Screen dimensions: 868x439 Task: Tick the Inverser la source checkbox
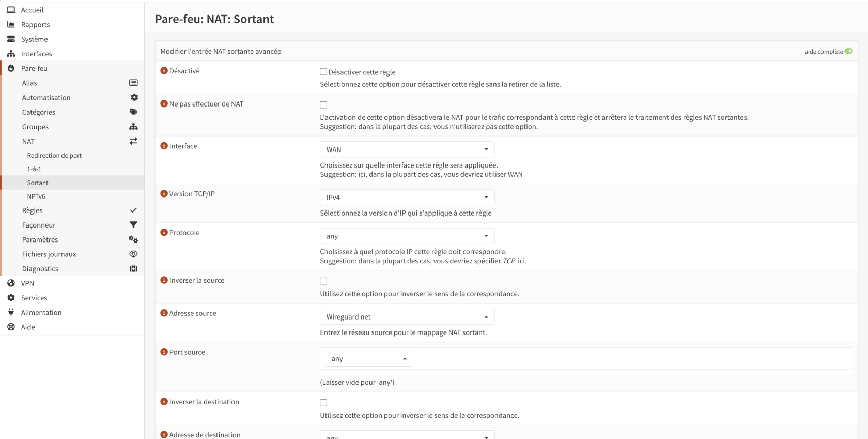[323, 281]
